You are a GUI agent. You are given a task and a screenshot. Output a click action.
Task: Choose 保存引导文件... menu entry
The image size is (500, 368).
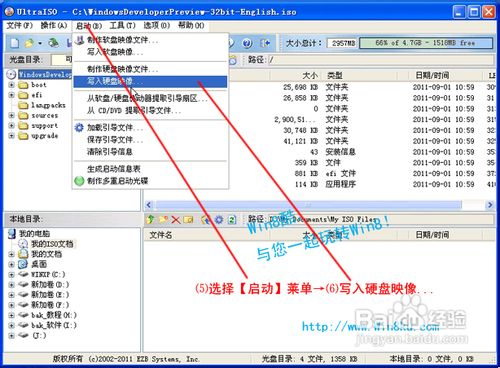150,140
